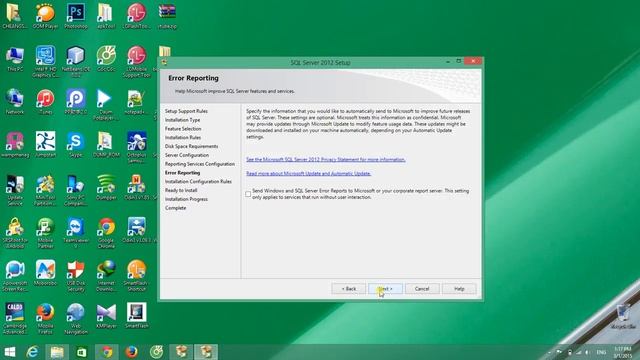Select the Skype desktop icon
The width and height of the screenshot is (640, 360).
[x=76, y=144]
